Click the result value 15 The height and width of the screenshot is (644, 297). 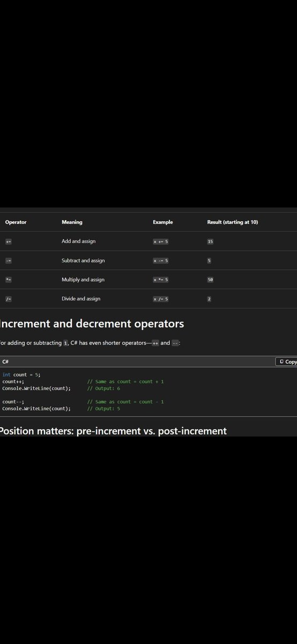click(210, 241)
